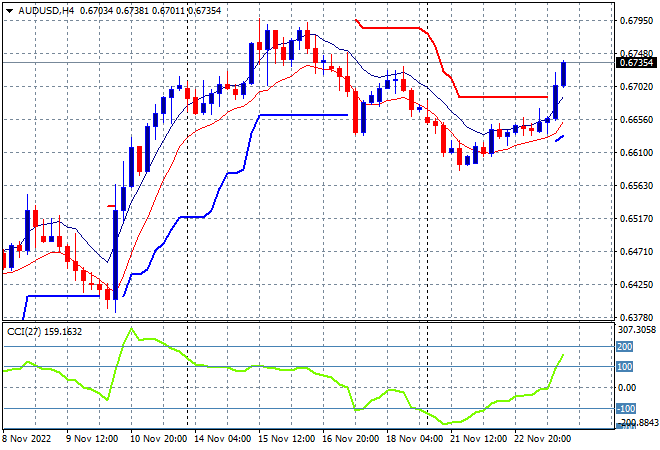Click the 22 Nov 20:00 time label
This screenshot has height=450, width=660.
pyautogui.click(x=542, y=439)
